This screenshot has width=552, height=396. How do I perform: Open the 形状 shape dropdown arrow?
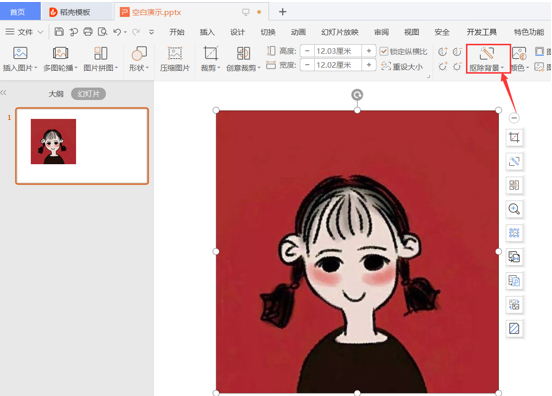tap(147, 68)
